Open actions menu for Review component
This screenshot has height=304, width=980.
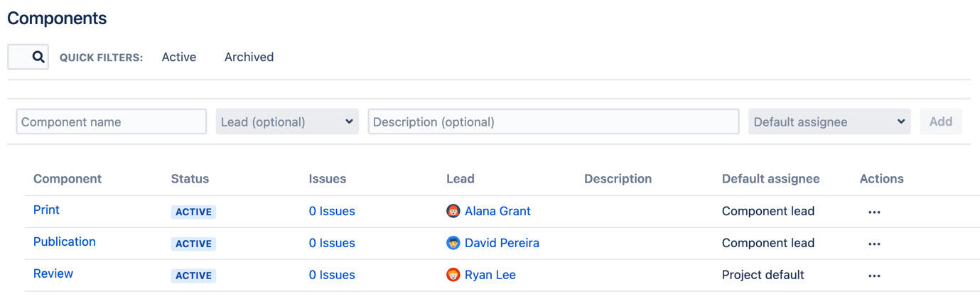874,276
